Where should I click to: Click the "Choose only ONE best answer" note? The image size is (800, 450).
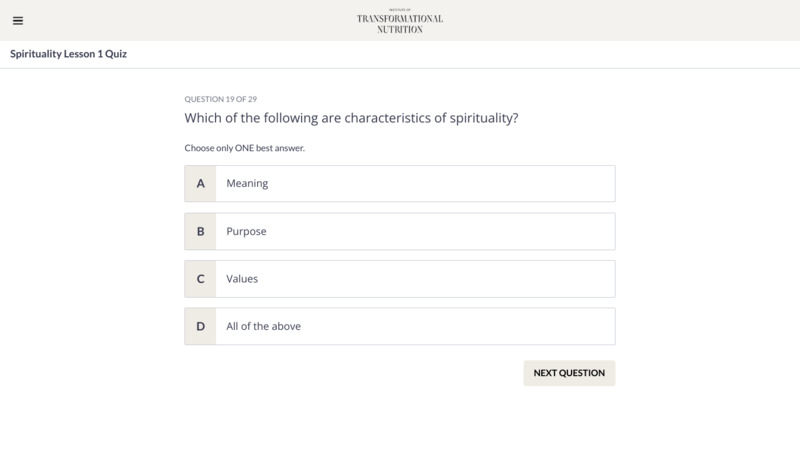[x=244, y=148]
